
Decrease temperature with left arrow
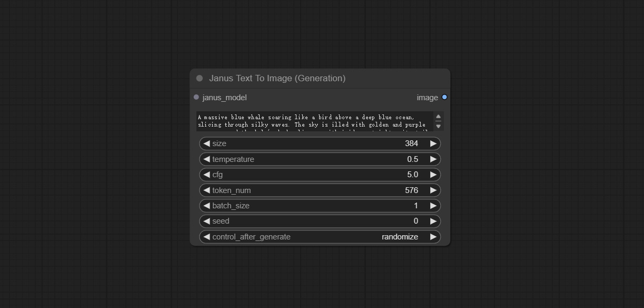(x=206, y=159)
